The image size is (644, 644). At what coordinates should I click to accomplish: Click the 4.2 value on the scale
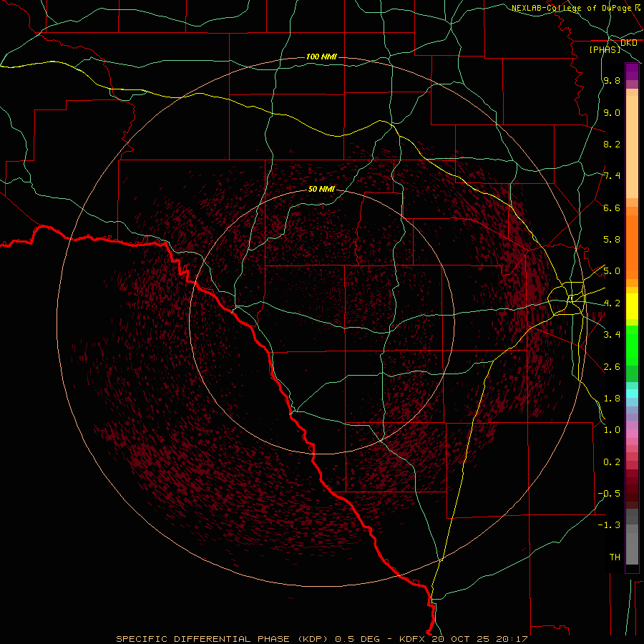click(612, 303)
